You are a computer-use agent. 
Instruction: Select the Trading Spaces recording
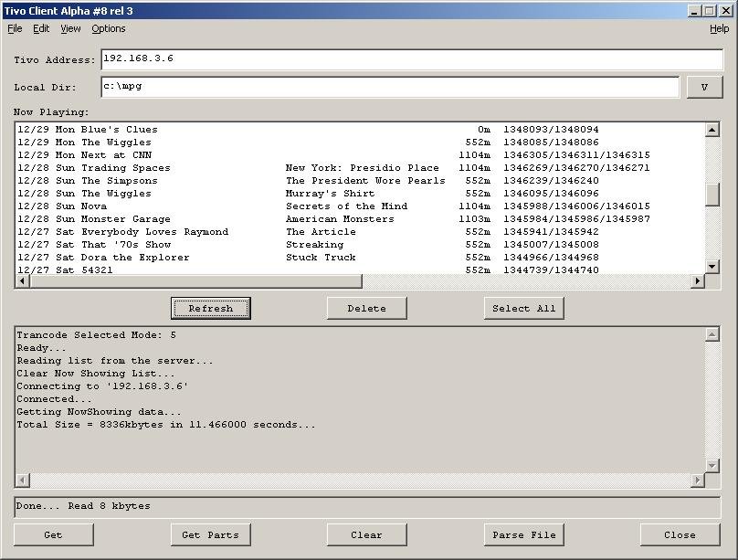click(x=360, y=168)
